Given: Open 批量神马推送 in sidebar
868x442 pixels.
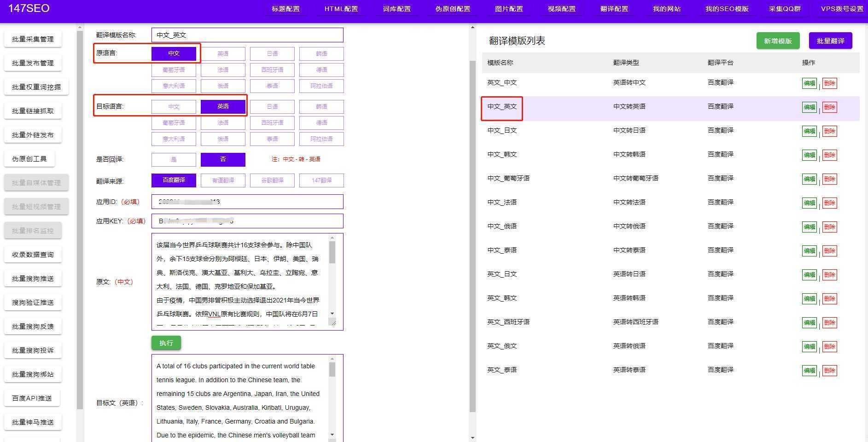Looking at the screenshot, I should [x=33, y=422].
